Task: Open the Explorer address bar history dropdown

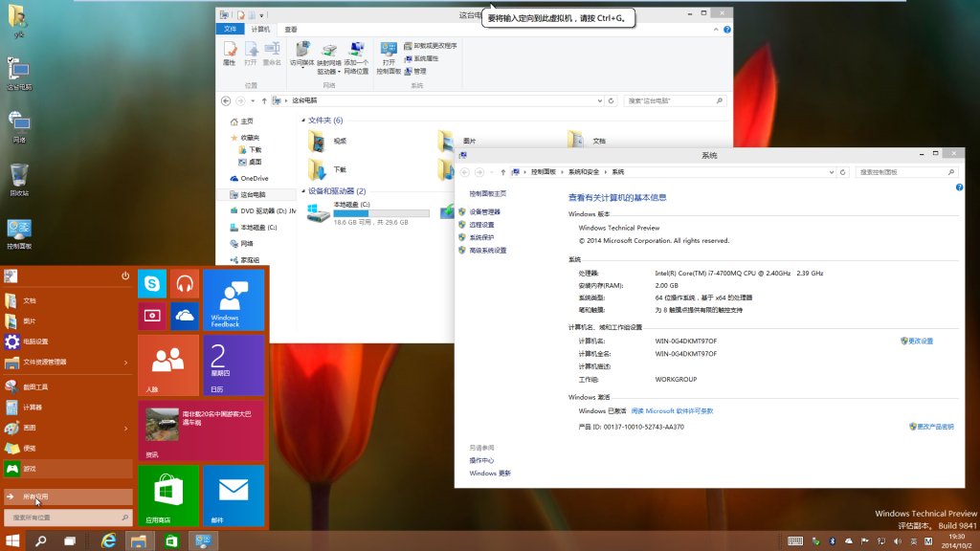Action: click(599, 100)
